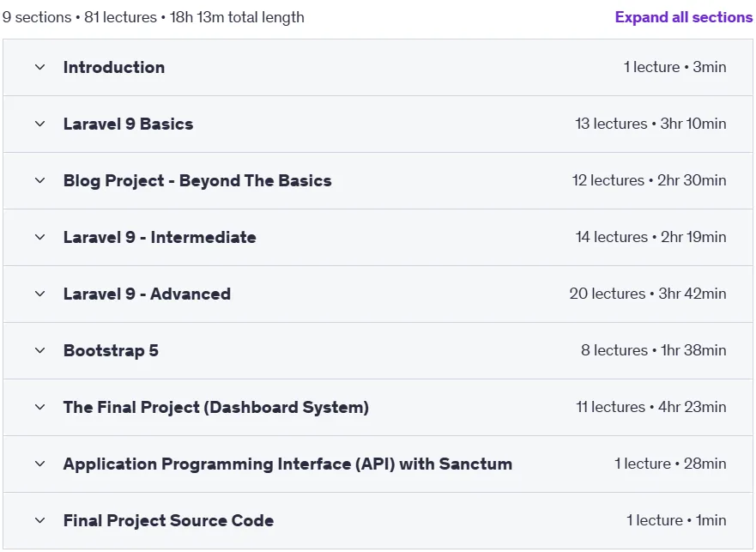The image size is (756, 552).
Task: Expand The Final Project chevron arrow
Action: [x=40, y=407]
